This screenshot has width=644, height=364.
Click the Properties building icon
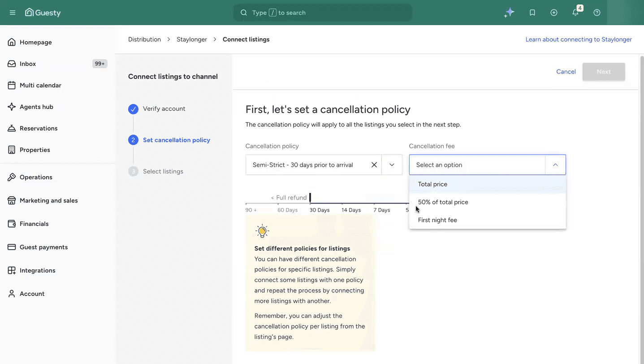[x=12, y=150]
